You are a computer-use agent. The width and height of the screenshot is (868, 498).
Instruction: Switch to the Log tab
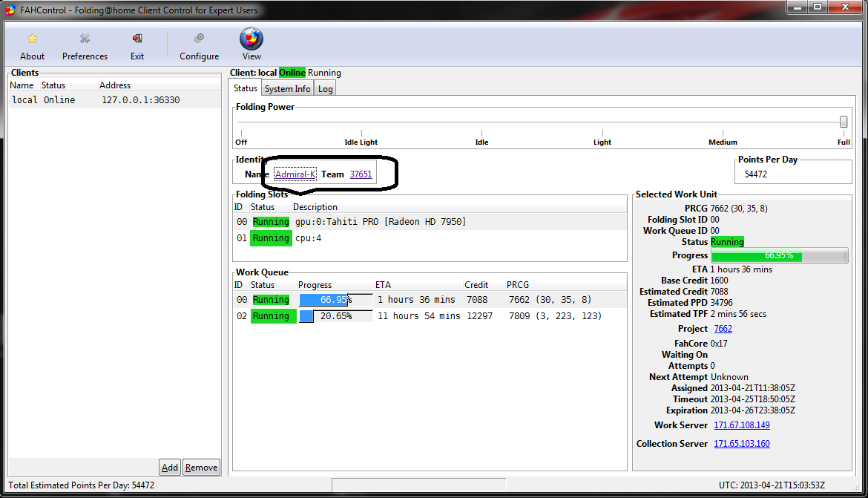pos(326,88)
